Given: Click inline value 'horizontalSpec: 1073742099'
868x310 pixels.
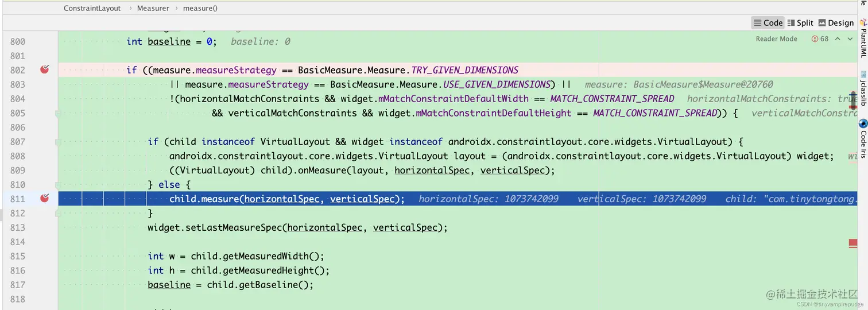Looking at the screenshot, I should tap(489, 199).
